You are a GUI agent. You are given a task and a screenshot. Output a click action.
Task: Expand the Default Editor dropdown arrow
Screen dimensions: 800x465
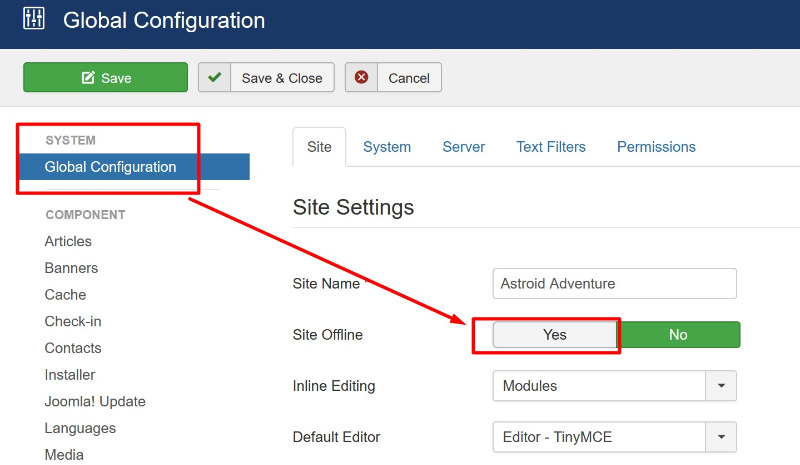point(721,437)
